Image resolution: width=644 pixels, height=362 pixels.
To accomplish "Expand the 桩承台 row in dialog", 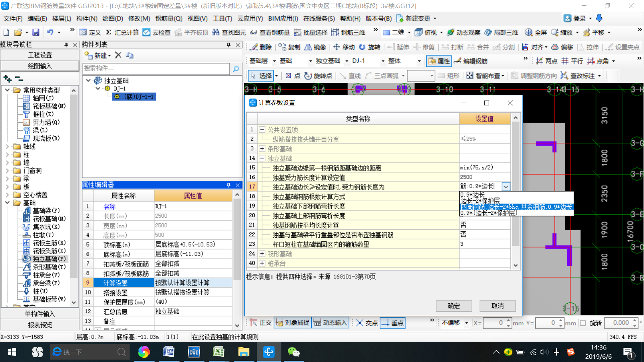I will click(x=262, y=263).
